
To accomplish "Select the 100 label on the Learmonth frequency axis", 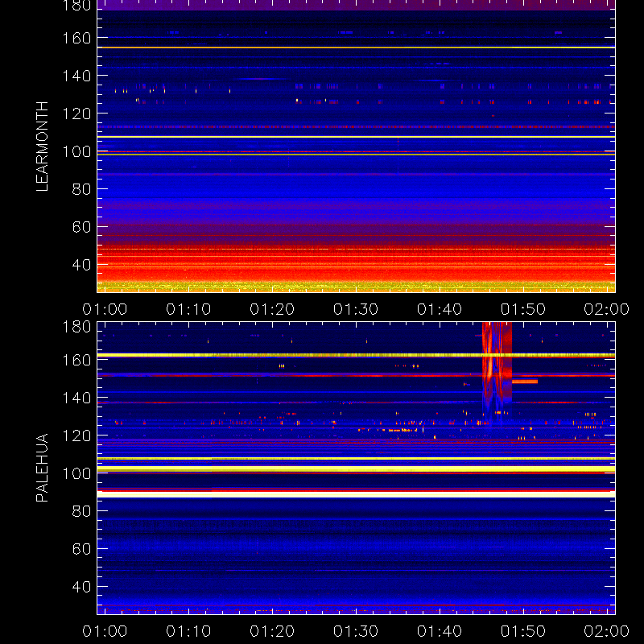I will coord(76,151).
